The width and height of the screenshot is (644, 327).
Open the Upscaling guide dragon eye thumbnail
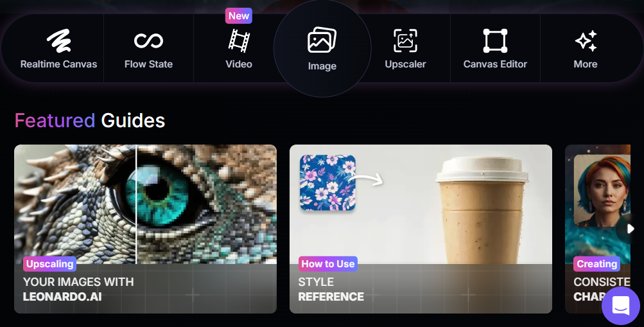coord(145,204)
